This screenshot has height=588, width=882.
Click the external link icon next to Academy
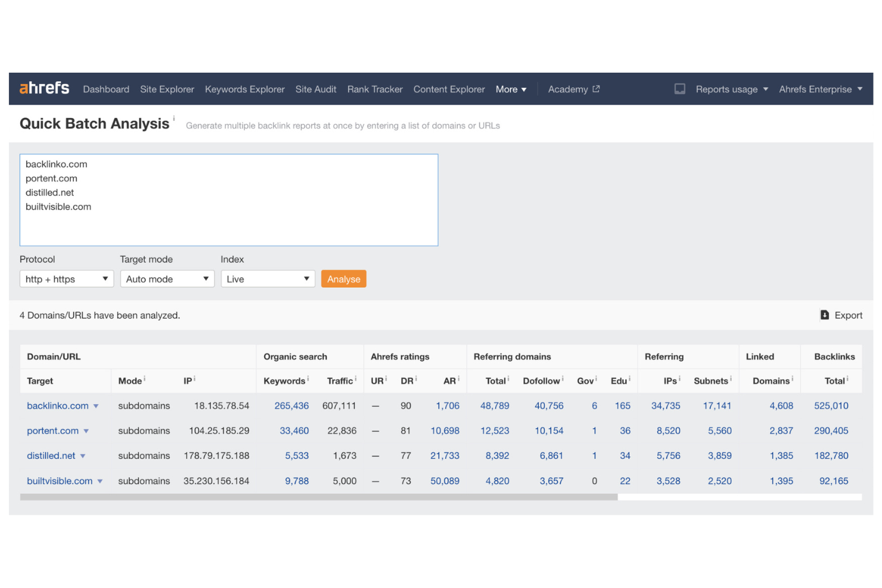click(596, 88)
